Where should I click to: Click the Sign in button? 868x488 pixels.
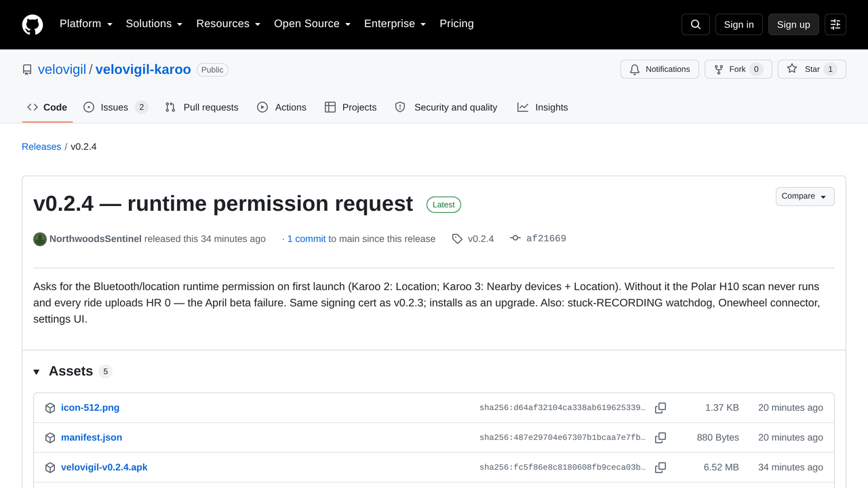pyautogui.click(x=738, y=24)
